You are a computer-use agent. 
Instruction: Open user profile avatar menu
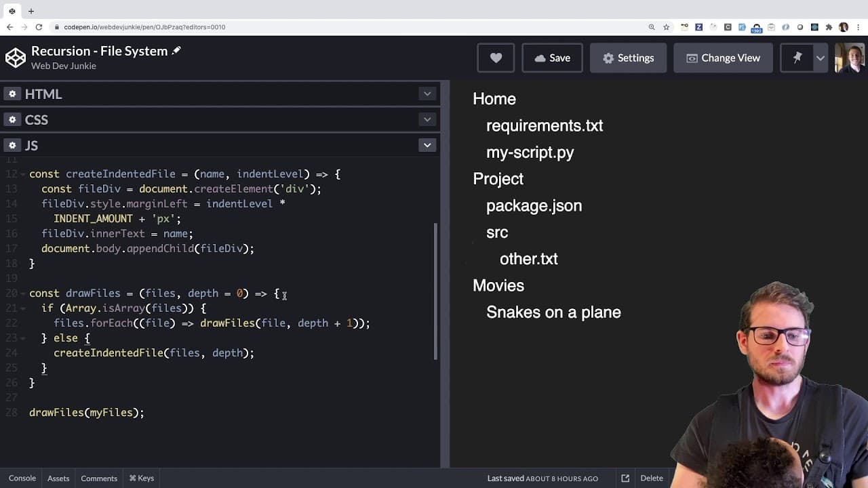(850, 58)
